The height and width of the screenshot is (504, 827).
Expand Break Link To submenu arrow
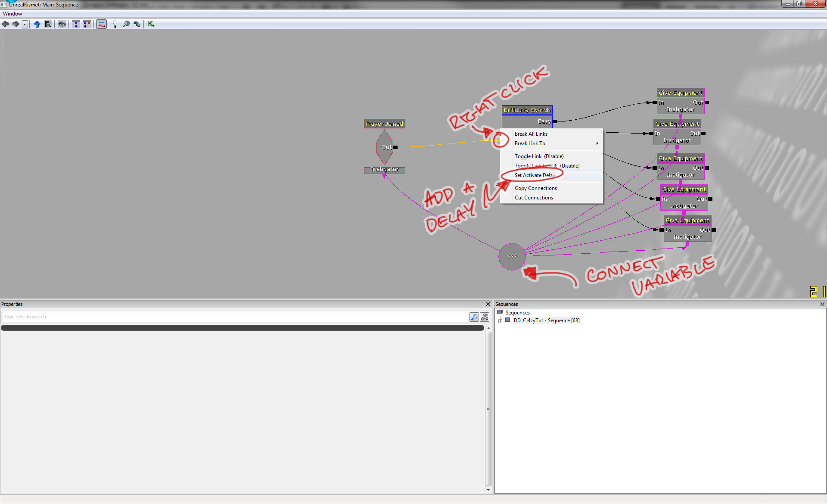tap(597, 143)
